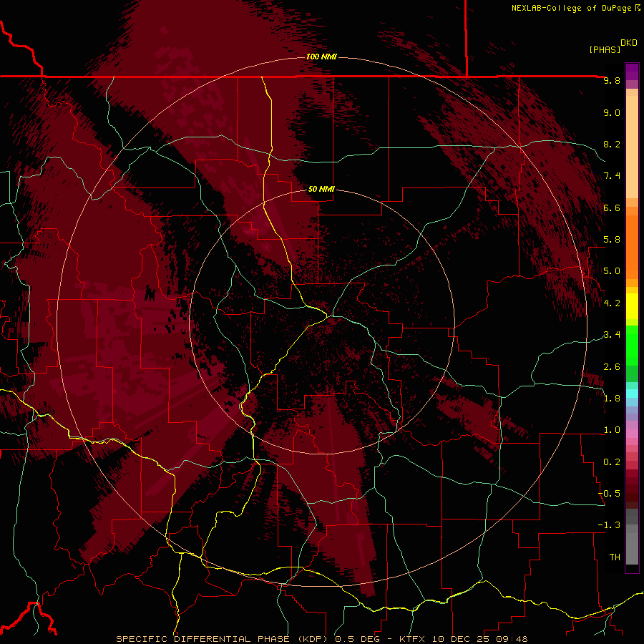Click the cyan segment of the color bar
This screenshot has width=644, height=644.
pyautogui.click(x=632, y=394)
